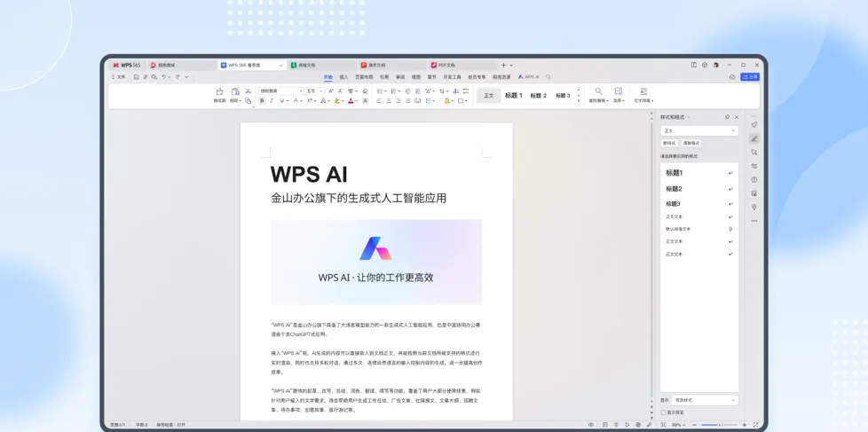Image resolution: width=868 pixels, height=432 pixels.
Task: Open the 插入 ribbon tab
Action: 343,77
